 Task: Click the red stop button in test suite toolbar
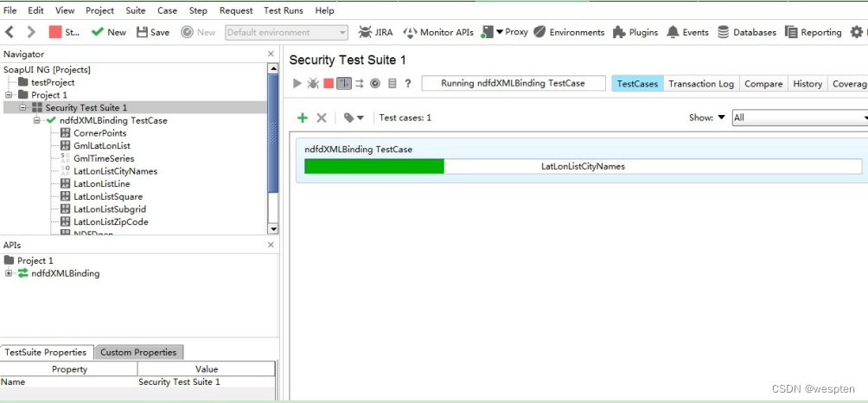329,84
